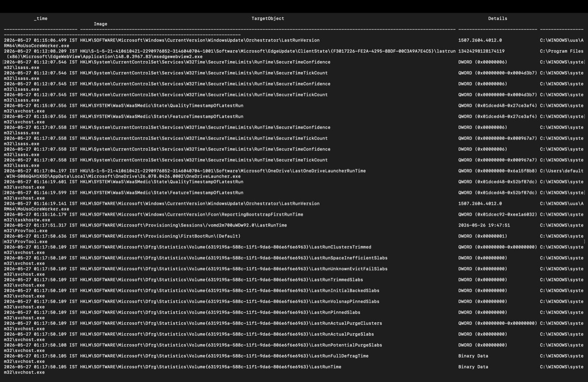Screen dimensions: 588x382
Task: Click the LastRunPotentialPurgeSlabs registry path
Action: click(231, 346)
